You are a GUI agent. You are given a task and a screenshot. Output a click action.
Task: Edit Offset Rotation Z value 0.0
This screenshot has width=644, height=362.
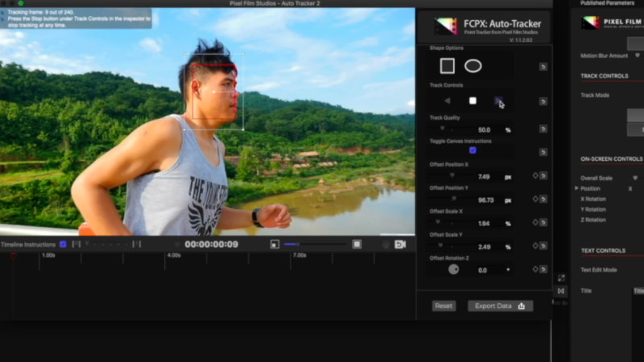click(x=482, y=270)
